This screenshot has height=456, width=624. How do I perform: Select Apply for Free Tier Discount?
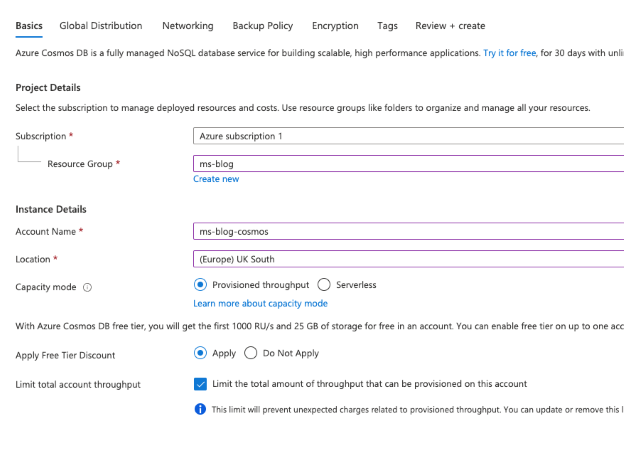coord(200,353)
